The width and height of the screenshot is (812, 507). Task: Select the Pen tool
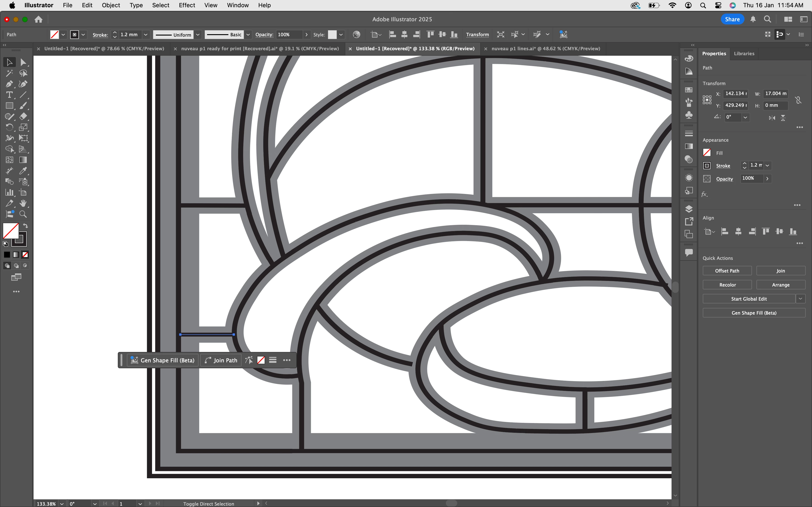(9, 84)
